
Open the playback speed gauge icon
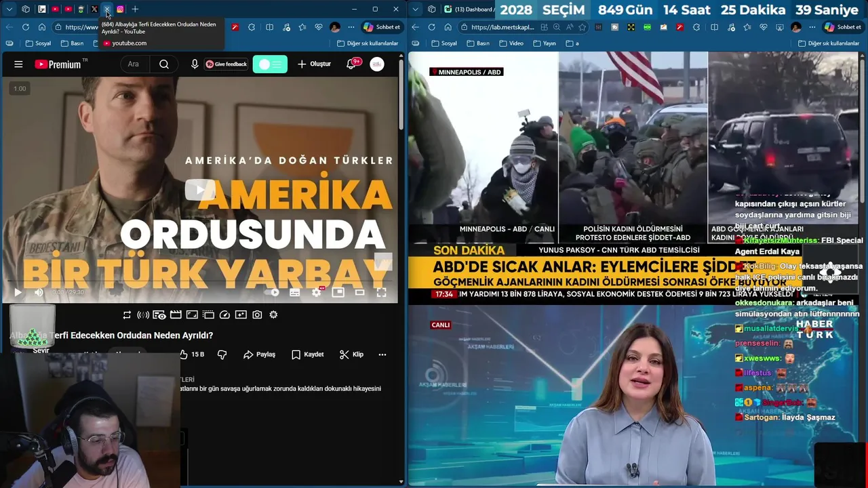point(224,314)
